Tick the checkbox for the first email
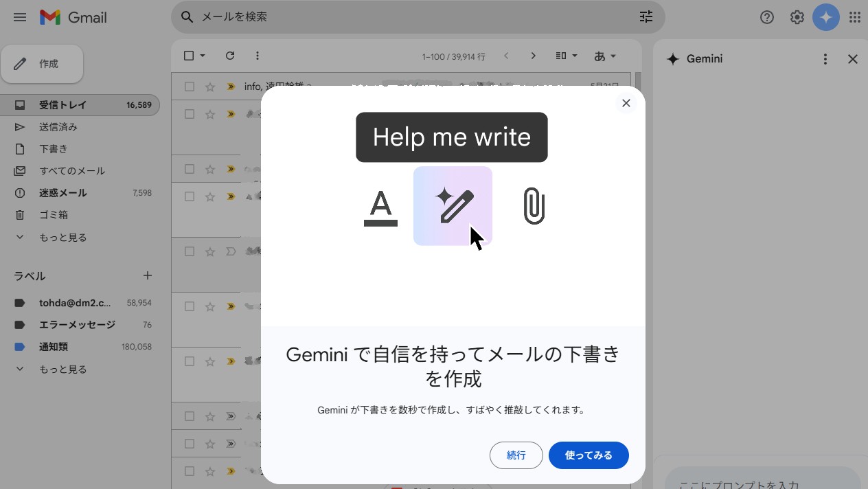This screenshot has height=489, width=868. click(x=190, y=87)
